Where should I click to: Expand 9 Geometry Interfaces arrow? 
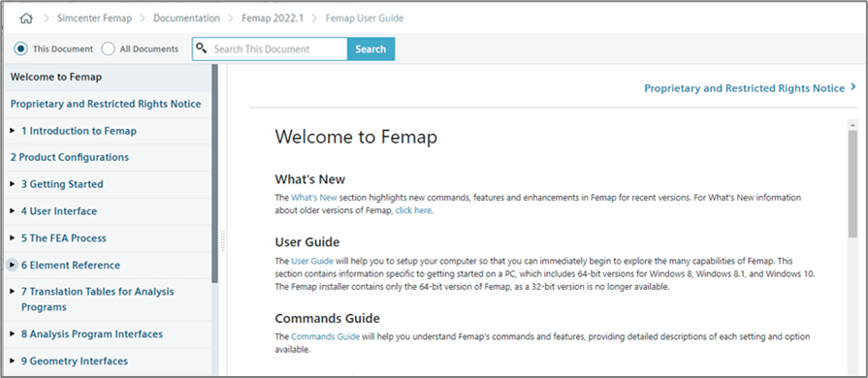13,361
